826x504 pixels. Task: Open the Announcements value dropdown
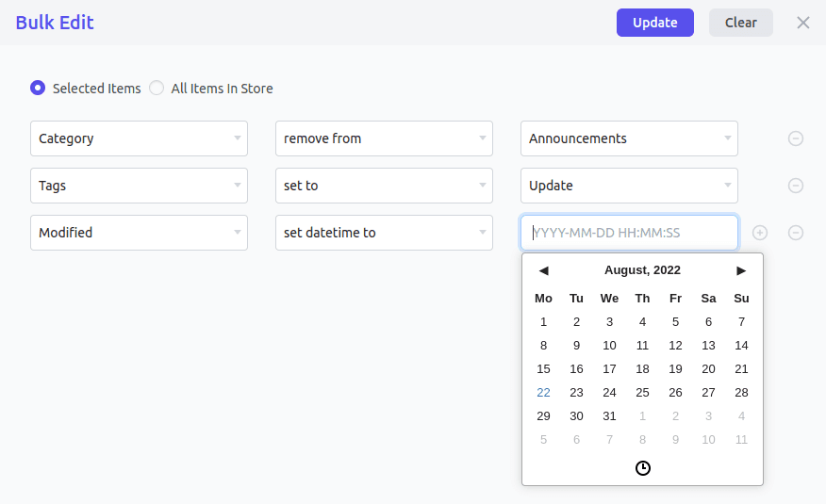click(629, 138)
